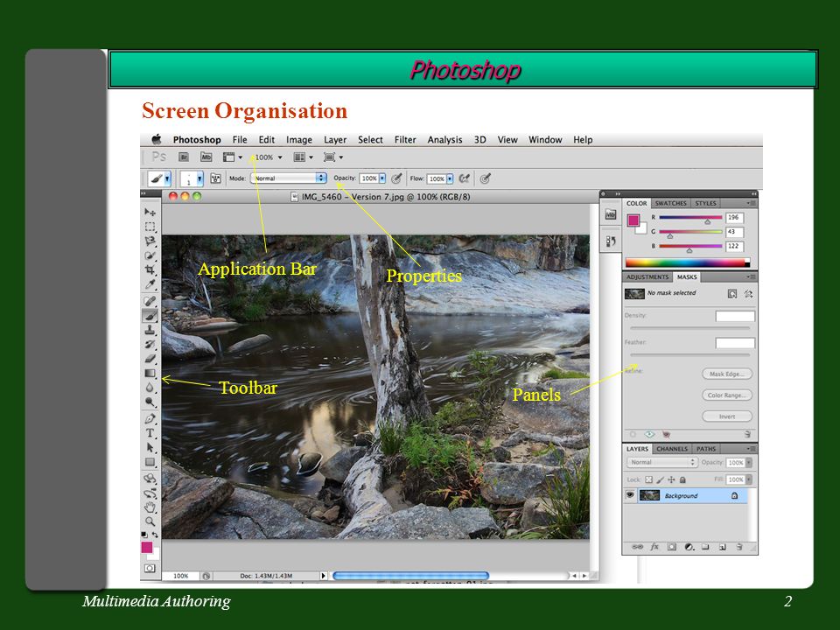Open the Filter menu

coord(405,140)
